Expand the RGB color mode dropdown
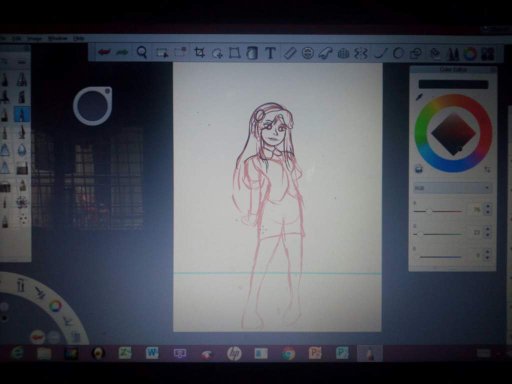 pos(452,188)
